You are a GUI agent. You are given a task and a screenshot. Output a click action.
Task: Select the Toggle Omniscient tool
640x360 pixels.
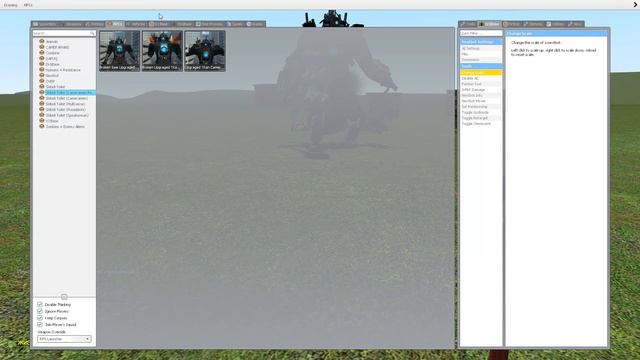pyautogui.click(x=481, y=124)
